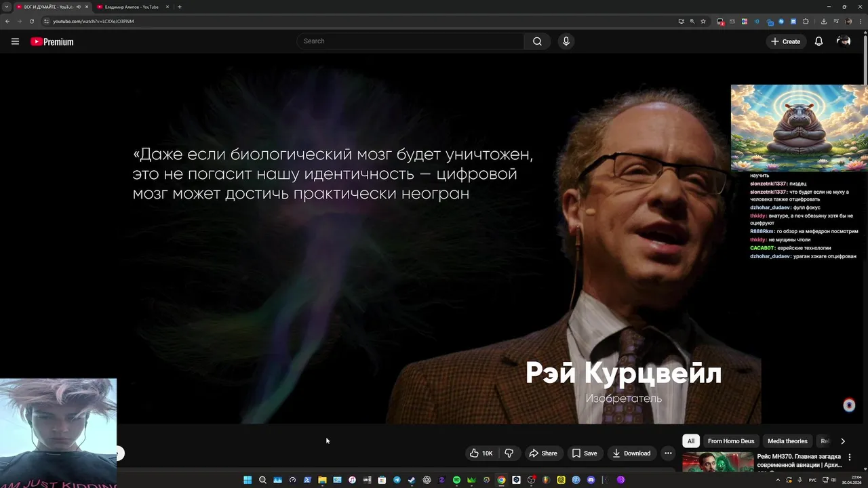The image size is (868, 488).
Task: Open the Windows Start menu
Action: pyautogui.click(x=248, y=480)
